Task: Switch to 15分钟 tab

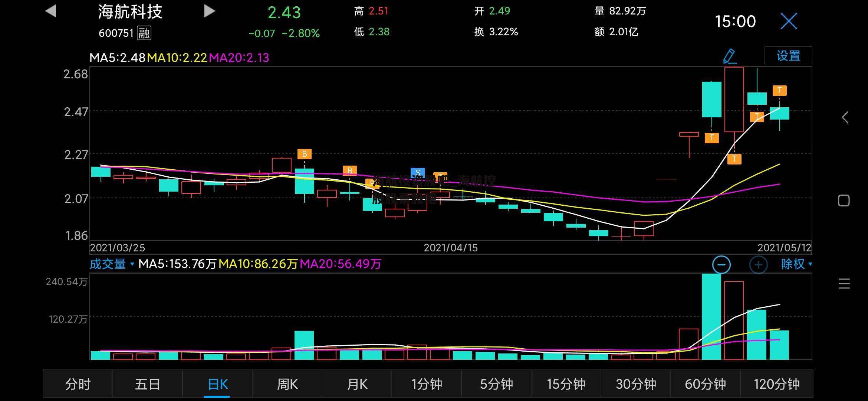Action: pyautogui.click(x=566, y=384)
